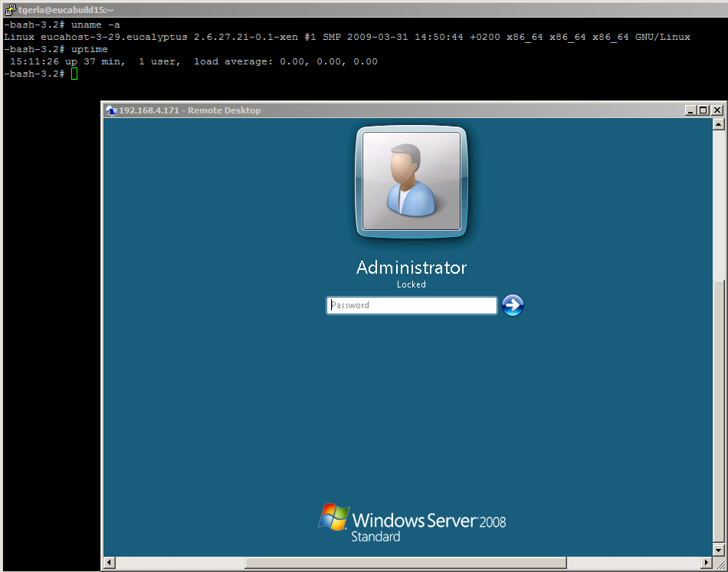Select the Administrator account avatar picture
The image size is (728, 572).
point(411,182)
